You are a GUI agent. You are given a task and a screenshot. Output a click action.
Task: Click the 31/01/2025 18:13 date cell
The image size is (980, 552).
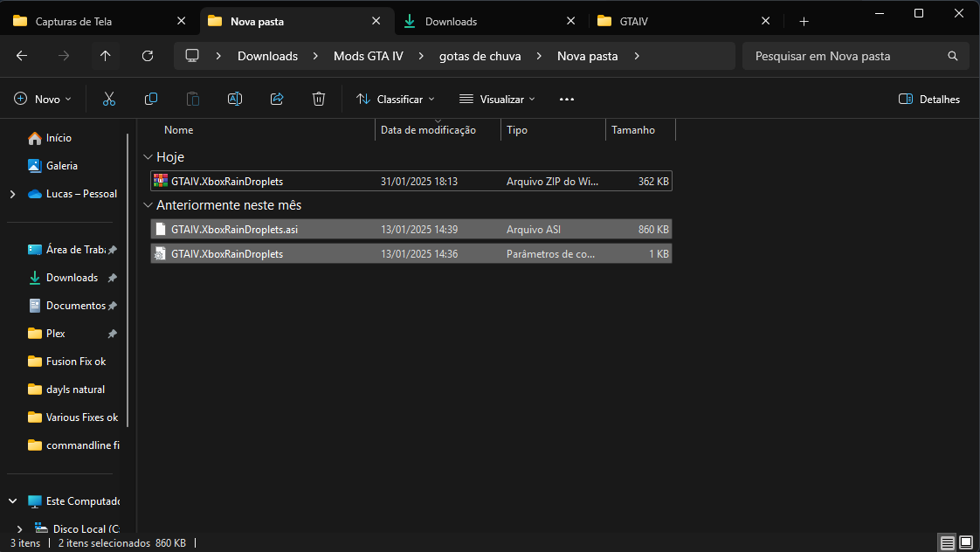point(418,182)
